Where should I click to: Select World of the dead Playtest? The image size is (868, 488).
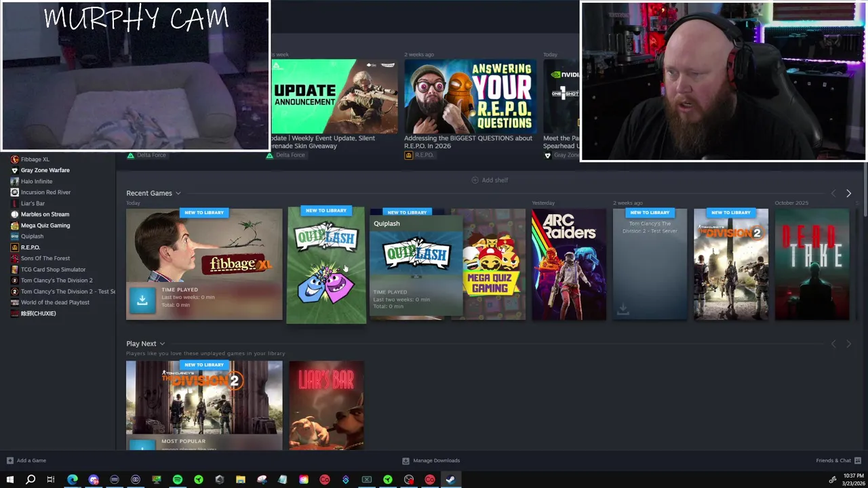click(55, 302)
